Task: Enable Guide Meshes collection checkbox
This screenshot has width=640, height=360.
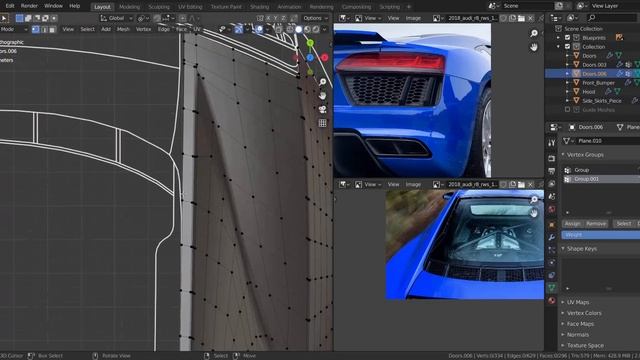Action: 567,110
